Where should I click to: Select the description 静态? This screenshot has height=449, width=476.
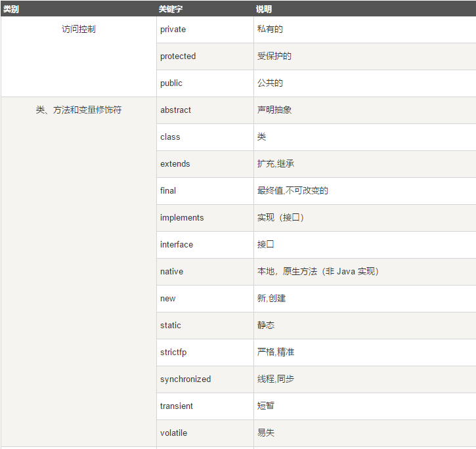[266, 325]
